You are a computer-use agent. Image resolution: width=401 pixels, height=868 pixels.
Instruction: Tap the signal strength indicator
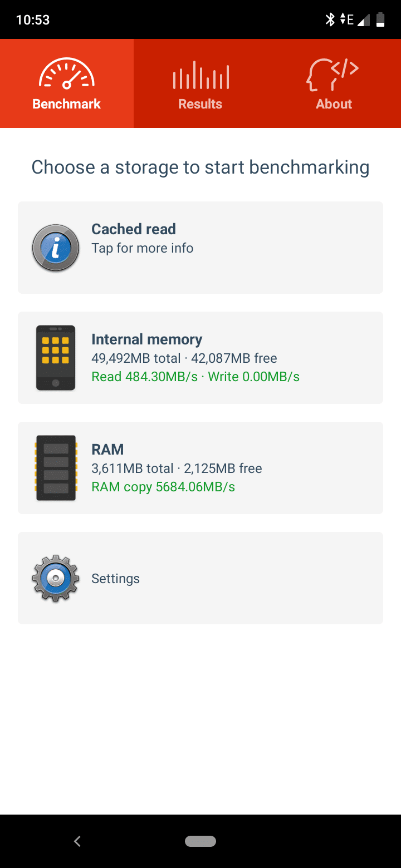(x=364, y=20)
